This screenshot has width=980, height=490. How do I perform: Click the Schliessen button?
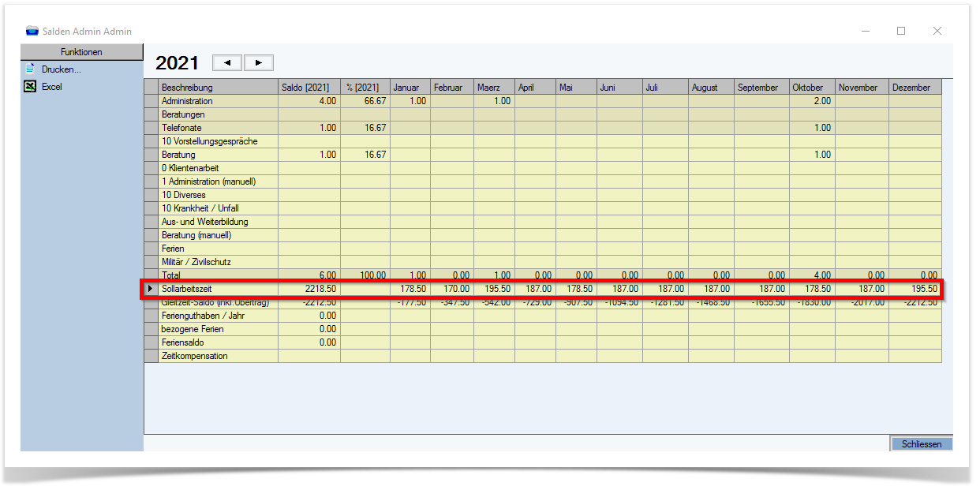pyautogui.click(x=921, y=444)
